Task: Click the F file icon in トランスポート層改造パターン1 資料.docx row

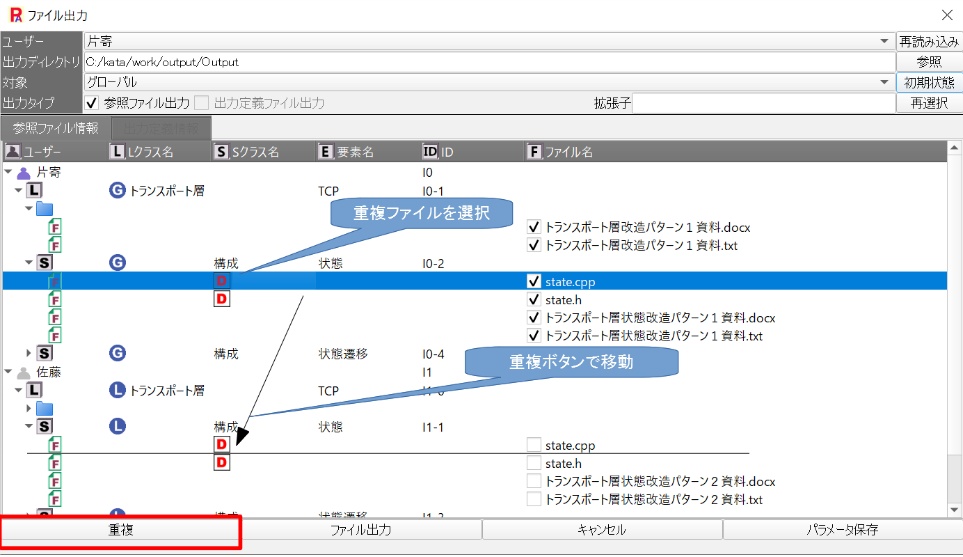Action: click(x=55, y=227)
